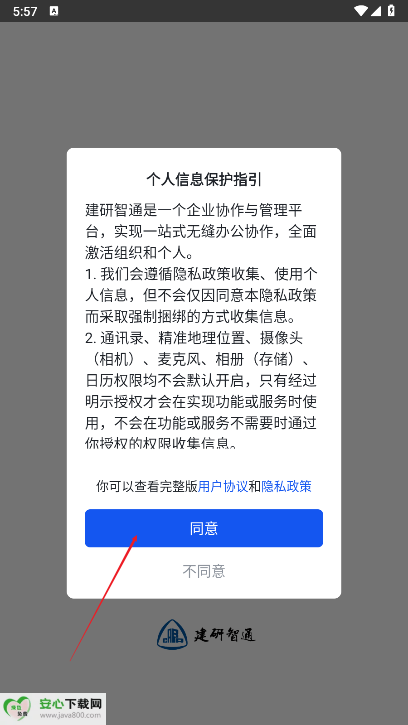
Task: Tap the cut-off last line of policy text
Action: coord(161,443)
